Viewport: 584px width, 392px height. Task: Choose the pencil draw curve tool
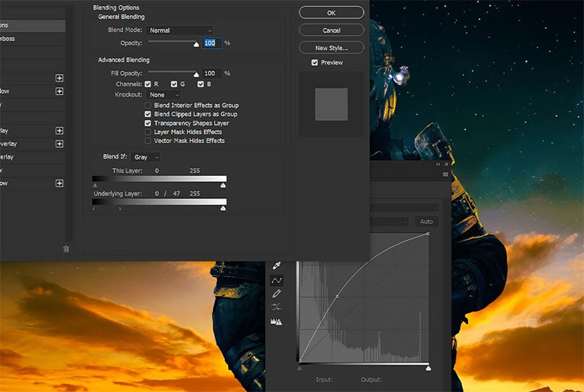pyautogui.click(x=276, y=294)
